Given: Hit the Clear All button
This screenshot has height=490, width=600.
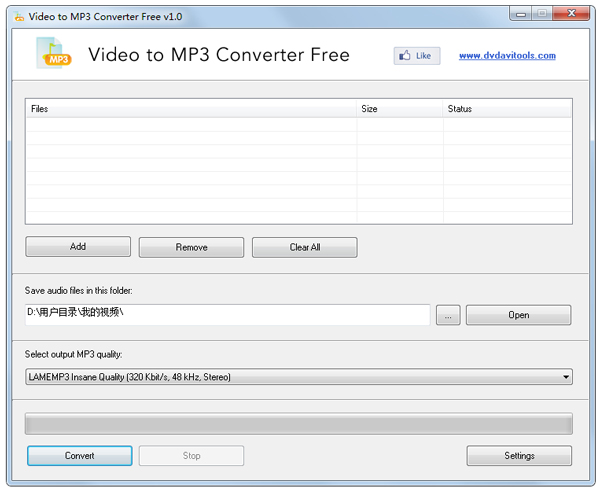Looking at the screenshot, I should pos(304,247).
